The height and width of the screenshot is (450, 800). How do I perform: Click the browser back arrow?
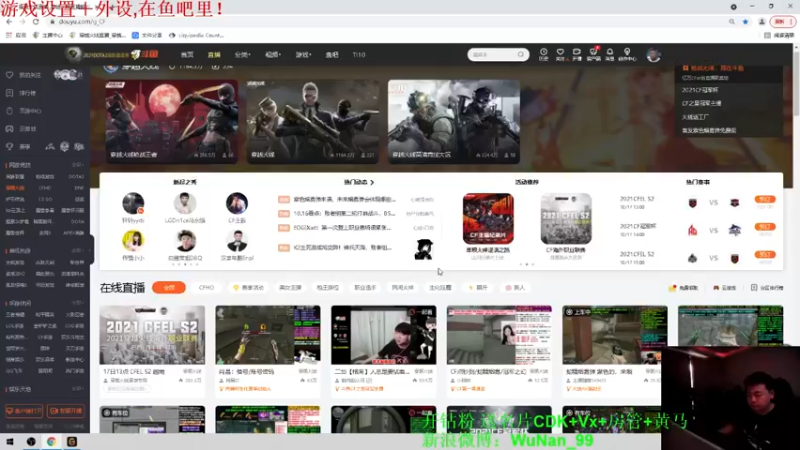click(9, 21)
